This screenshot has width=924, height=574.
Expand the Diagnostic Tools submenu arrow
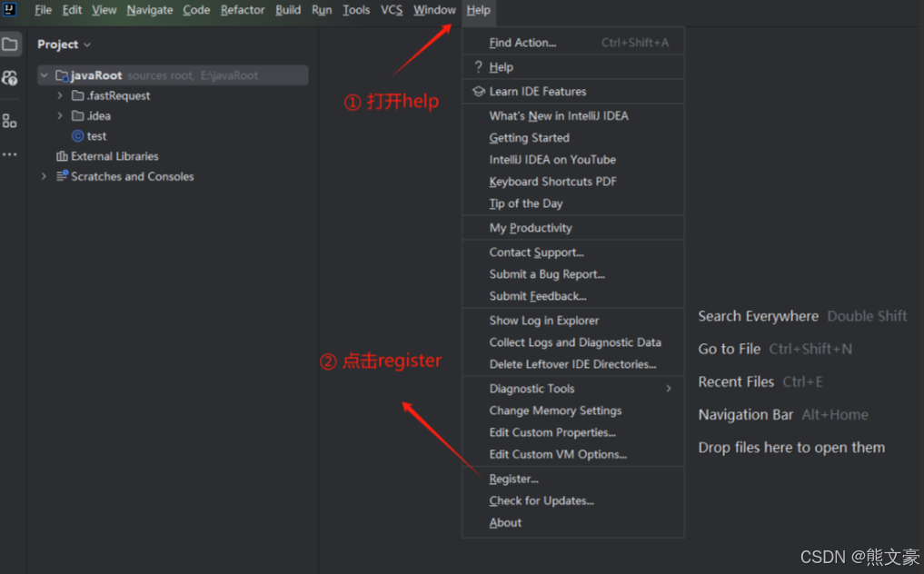(669, 389)
